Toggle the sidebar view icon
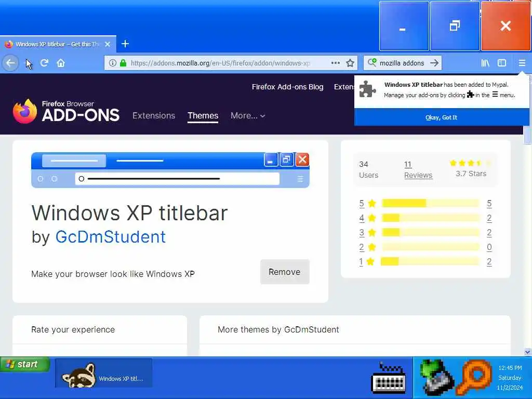 502,63
